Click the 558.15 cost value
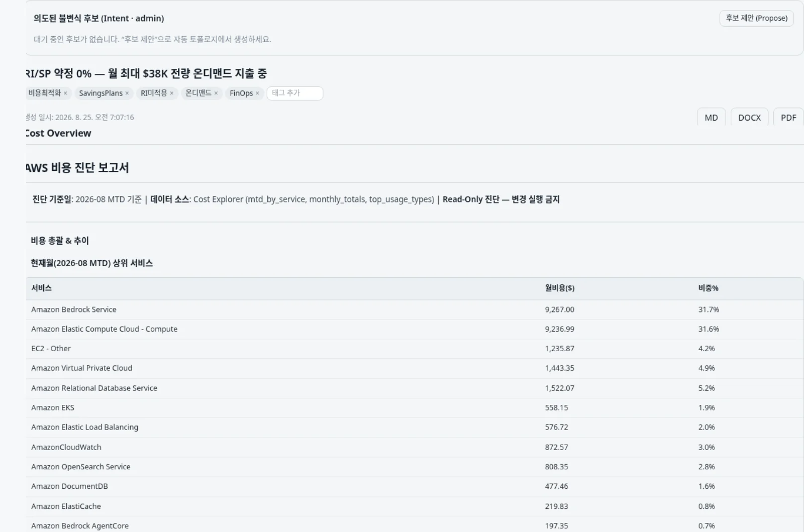 (556, 408)
